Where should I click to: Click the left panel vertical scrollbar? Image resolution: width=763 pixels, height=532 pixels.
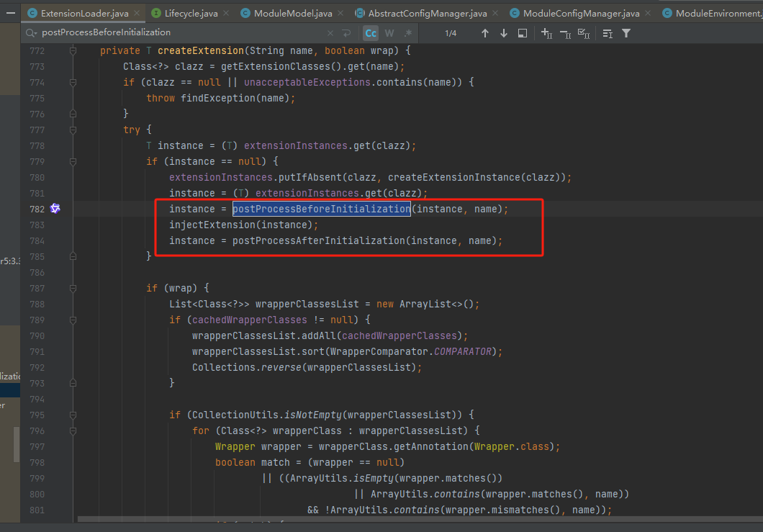click(x=17, y=444)
